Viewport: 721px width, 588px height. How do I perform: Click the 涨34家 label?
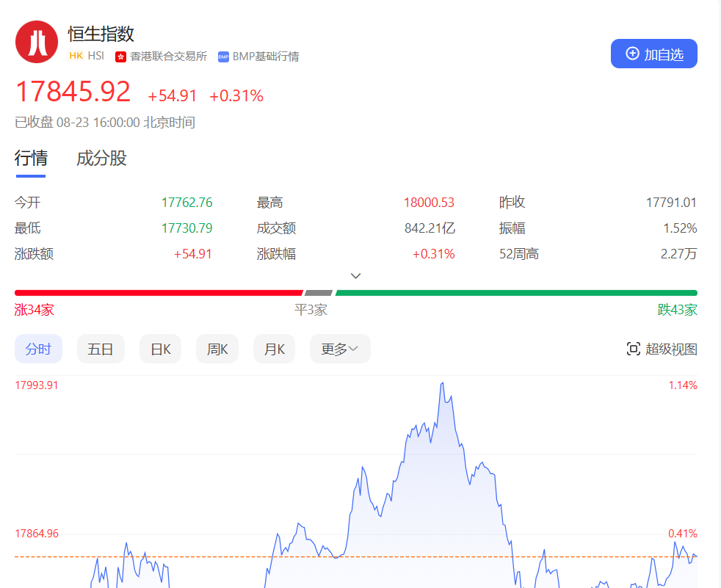[x=34, y=310]
